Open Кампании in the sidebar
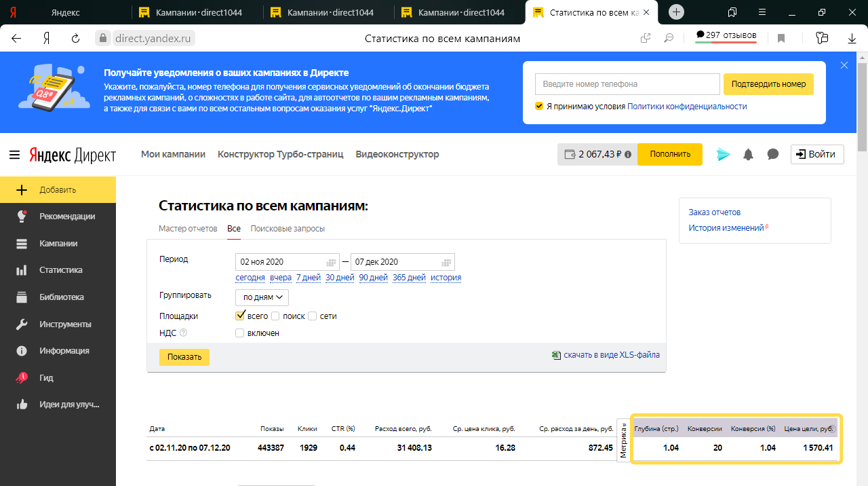Screen dimensions: 868x486 tap(58, 243)
